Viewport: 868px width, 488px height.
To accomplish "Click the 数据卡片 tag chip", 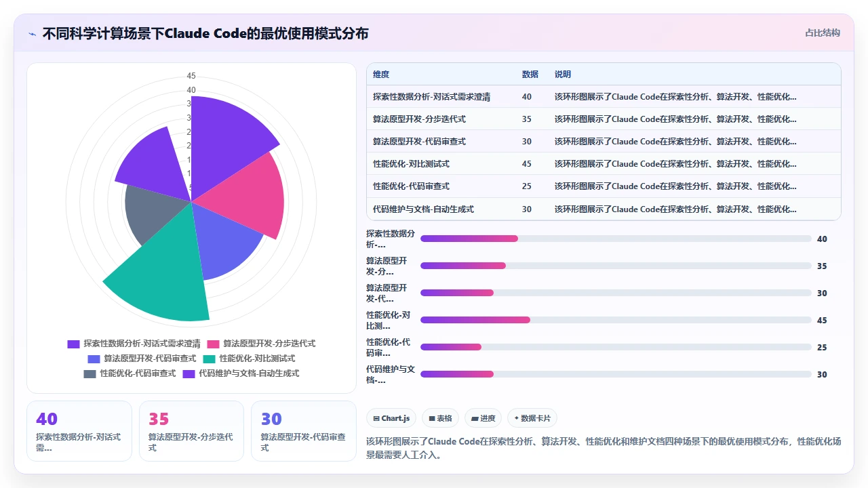I will coord(532,418).
